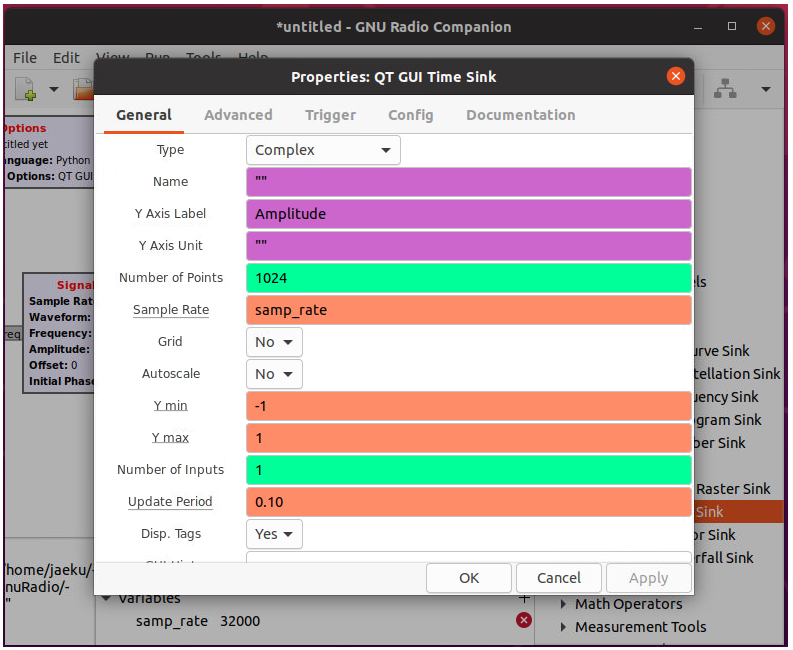Open the Type dropdown showing Complex
This screenshot has width=793, height=650.
323,150
